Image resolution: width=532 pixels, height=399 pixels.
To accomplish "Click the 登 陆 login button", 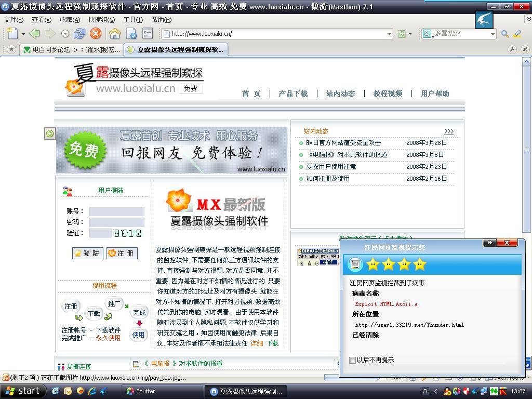I will tap(87, 254).
